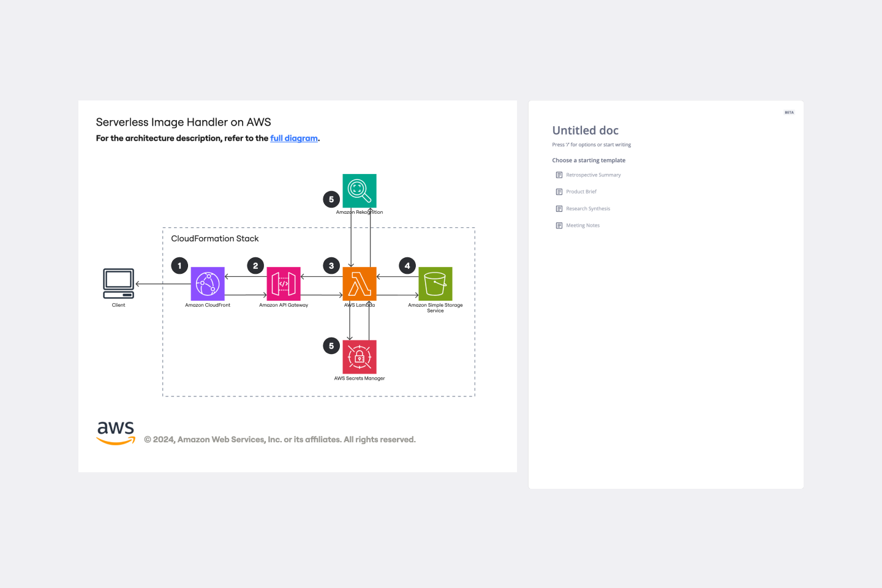Screen dimensions: 882x588
Task: Select the Product Brief template
Action: (x=581, y=192)
